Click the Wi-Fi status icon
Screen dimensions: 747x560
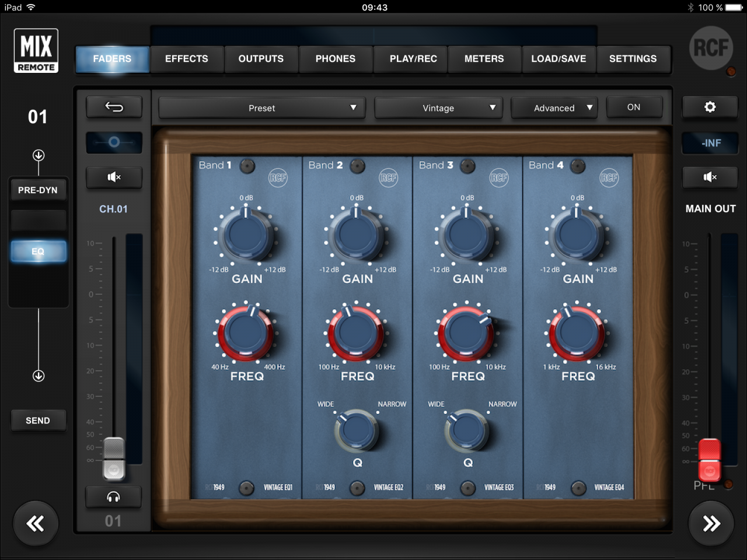31,8
